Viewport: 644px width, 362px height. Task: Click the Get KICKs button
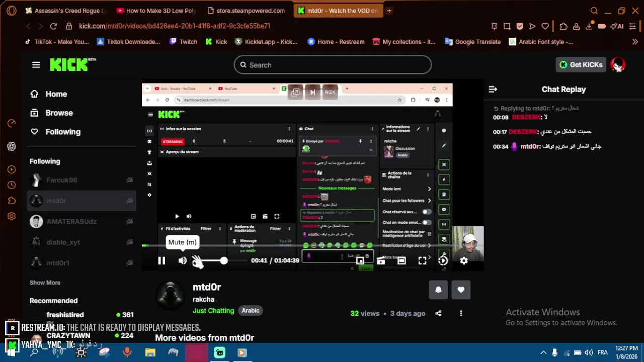(581, 64)
